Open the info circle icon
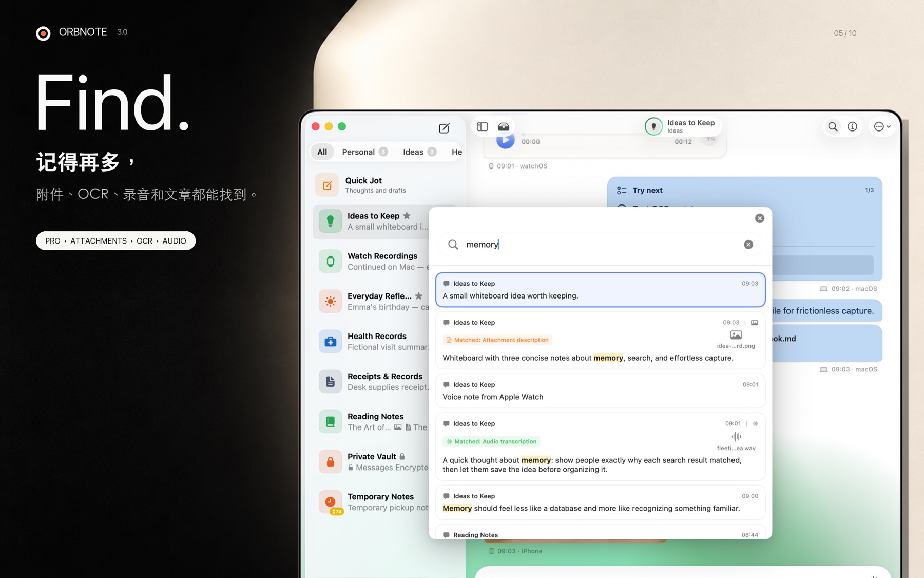Image resolution: width=924 pixels, height=578 pixels. pyautogui.click(x=852, y=126)
